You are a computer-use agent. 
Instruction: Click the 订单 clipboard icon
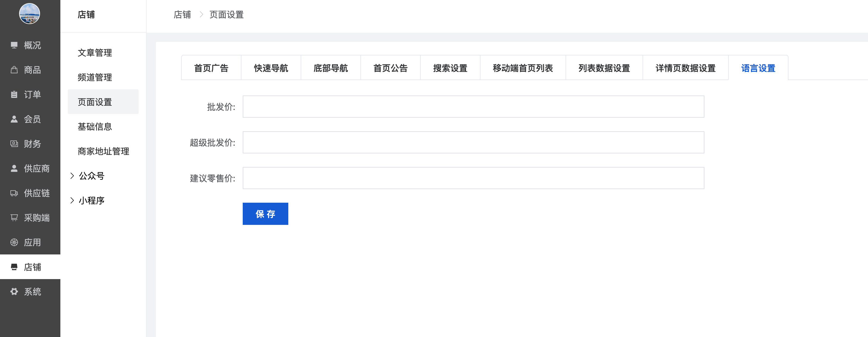tap(14, 94)
